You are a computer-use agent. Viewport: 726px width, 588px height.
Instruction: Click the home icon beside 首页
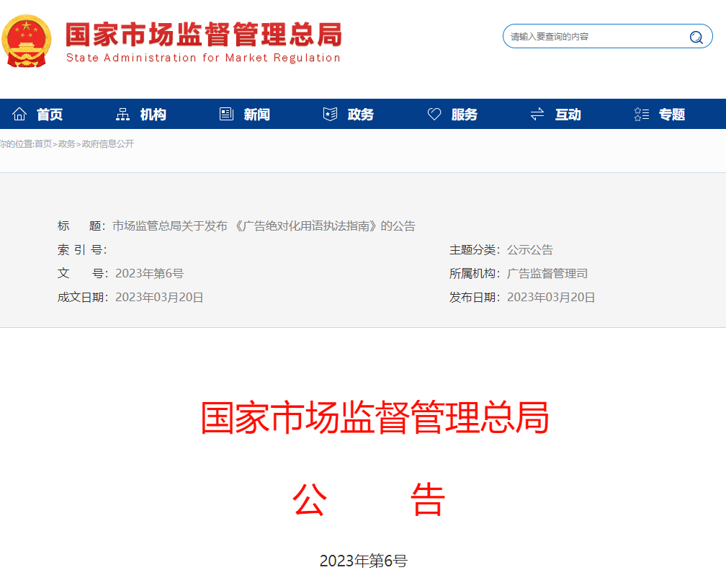[x=19, y=114]
